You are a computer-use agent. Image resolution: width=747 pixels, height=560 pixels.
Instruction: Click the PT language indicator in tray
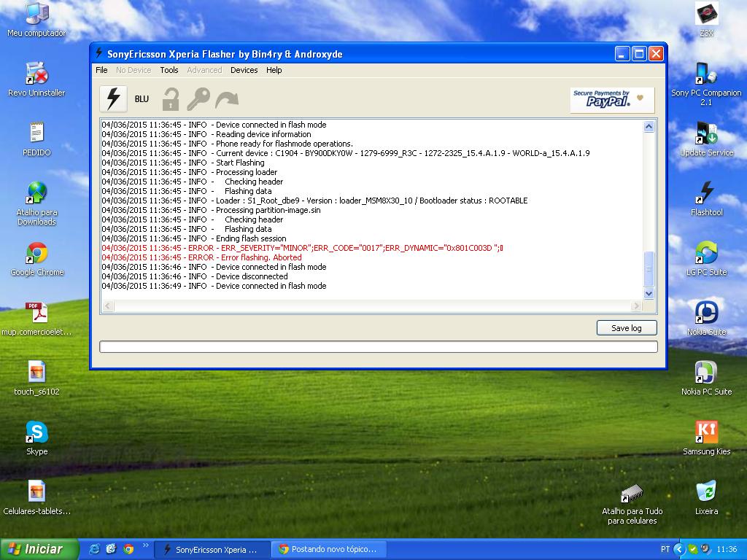[x=665, y=549]
